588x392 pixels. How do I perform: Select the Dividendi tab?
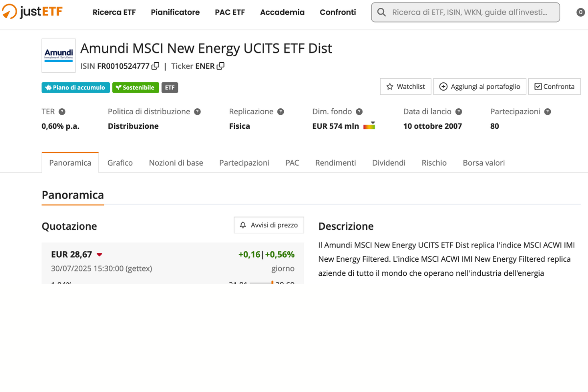pos(389,163)
